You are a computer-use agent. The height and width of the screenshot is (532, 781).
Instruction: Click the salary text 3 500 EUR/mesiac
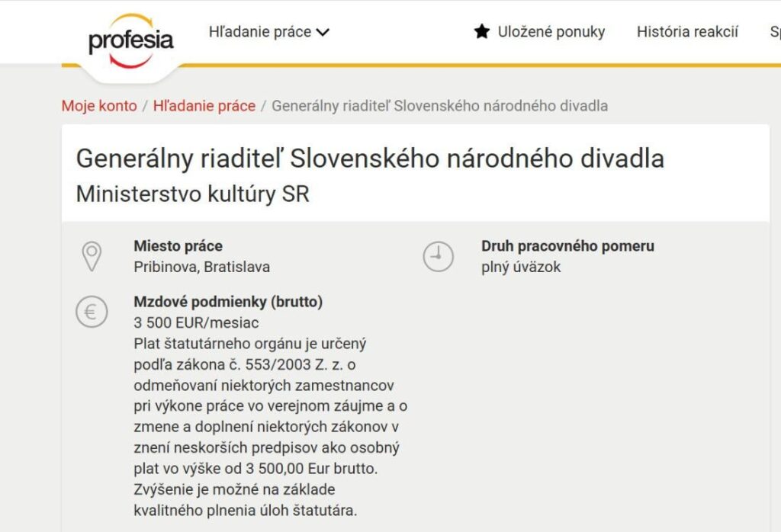click(x=196, y=322)
